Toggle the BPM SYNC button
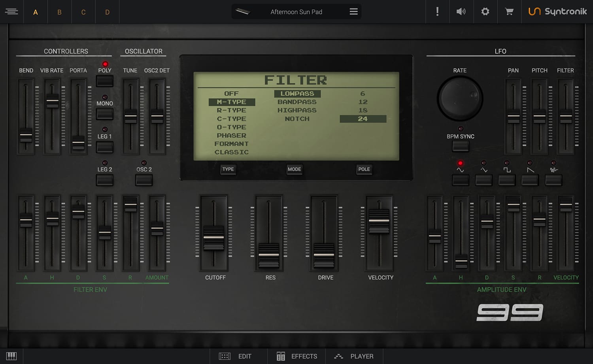Screen dimensions: 593x364 click(x=461, y=147)
